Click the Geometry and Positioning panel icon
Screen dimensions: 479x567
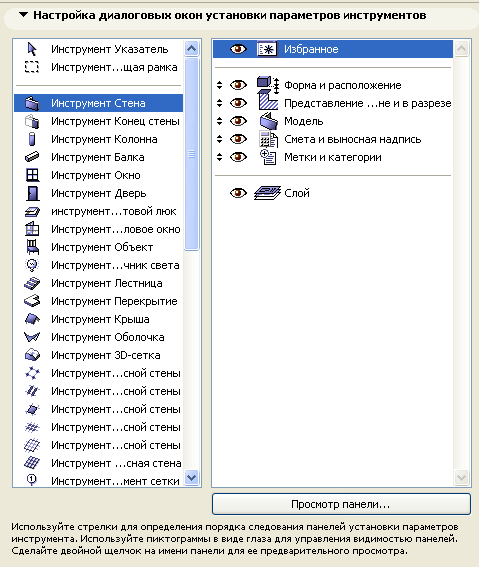268,85
